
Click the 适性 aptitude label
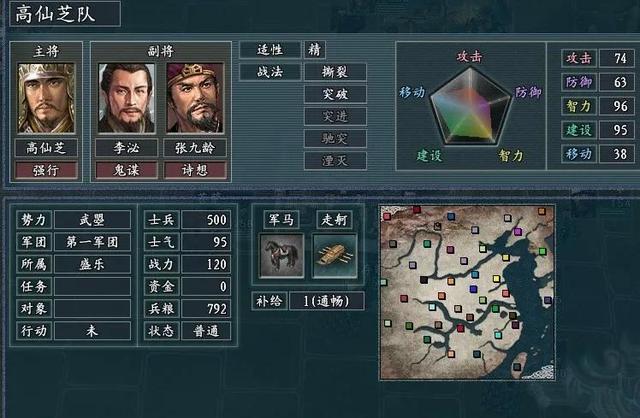click(270, 50)
